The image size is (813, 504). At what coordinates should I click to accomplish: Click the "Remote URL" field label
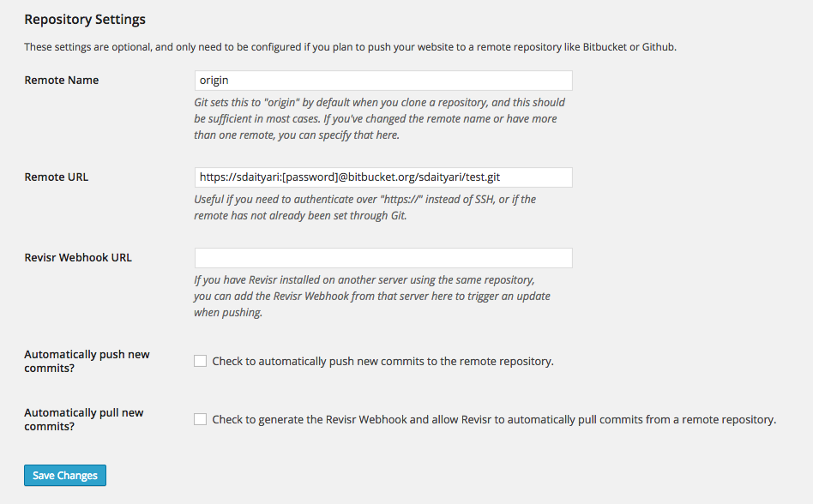tap(57, 177)
